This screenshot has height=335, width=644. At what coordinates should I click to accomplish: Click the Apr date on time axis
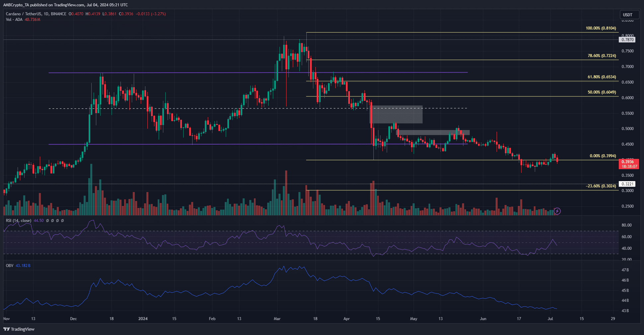347,319
